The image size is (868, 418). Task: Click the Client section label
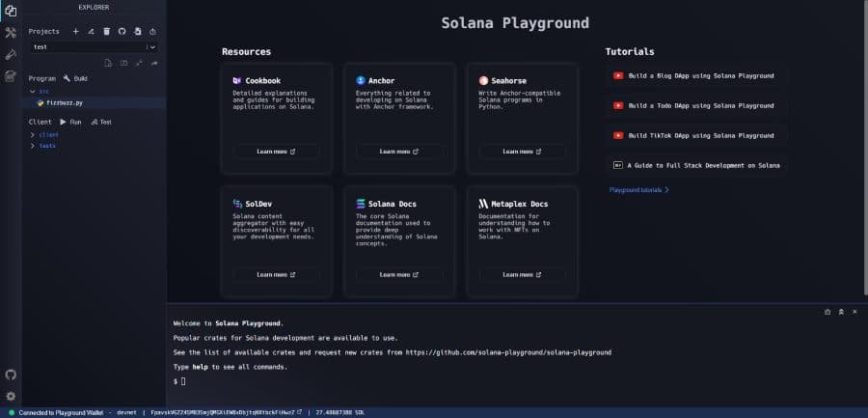pos(40,122)
